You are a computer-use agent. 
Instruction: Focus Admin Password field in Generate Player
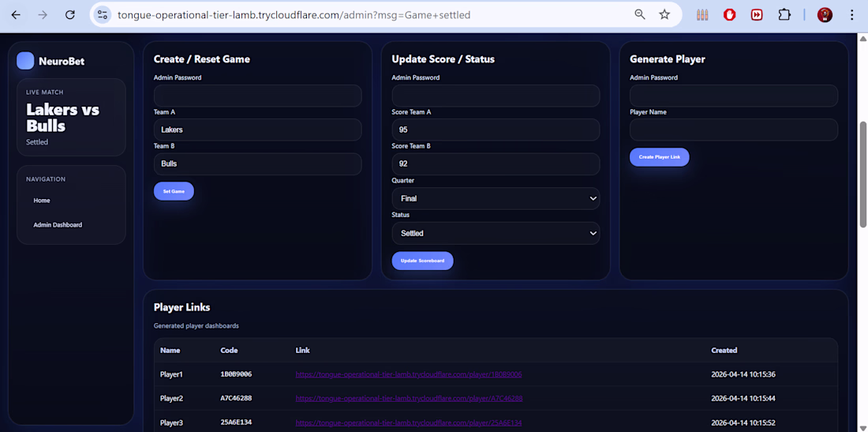[x=734, y=96]
